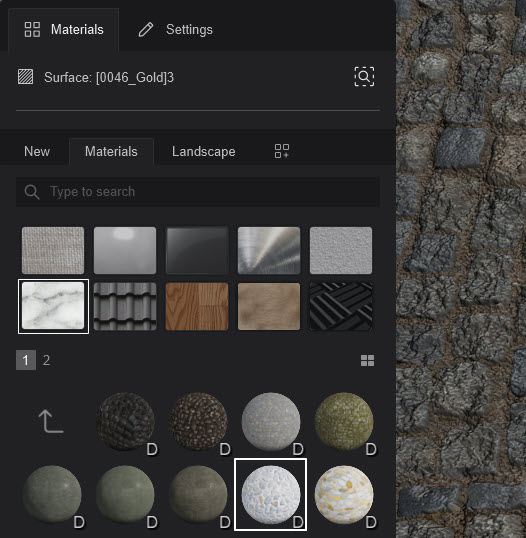Select page 1 of materials
The height and width of the screenshot is (538, 526).
(x=26, y=360)
